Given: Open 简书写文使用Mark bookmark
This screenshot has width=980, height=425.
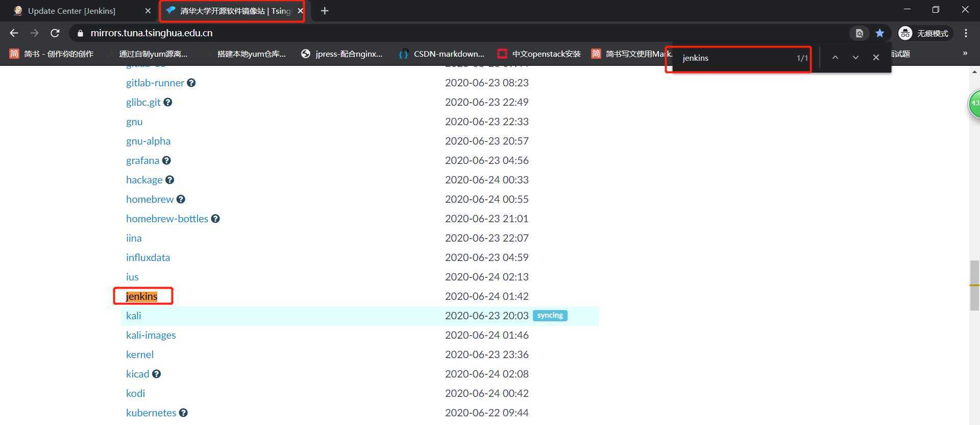Looking at the screenshot, I should pyautogui.click(x=632, y=54).
